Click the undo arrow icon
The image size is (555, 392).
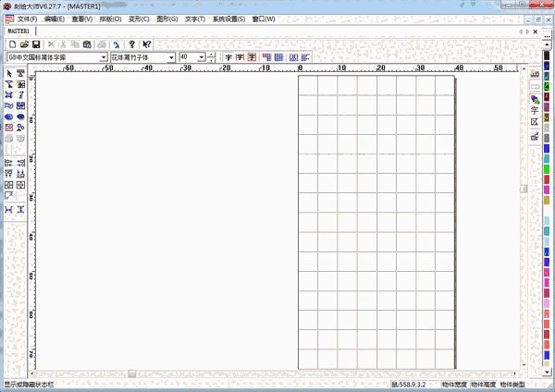pos(117,44)
